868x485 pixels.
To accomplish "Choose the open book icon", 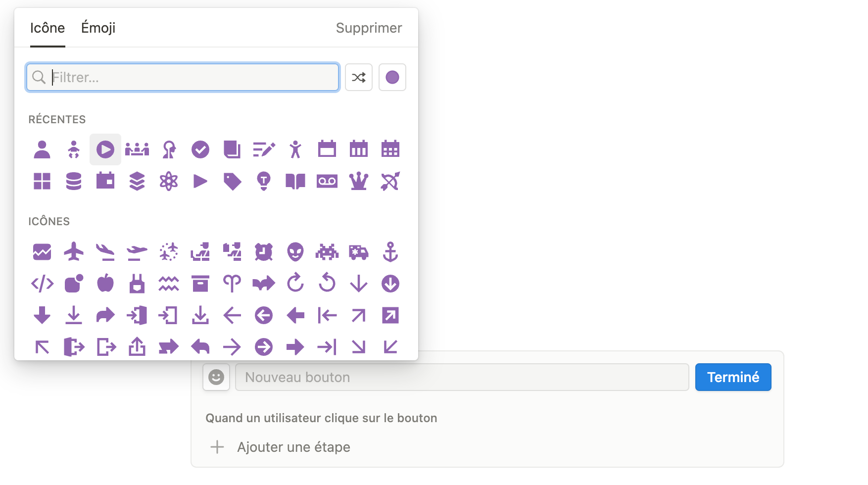I will [295, 181].
